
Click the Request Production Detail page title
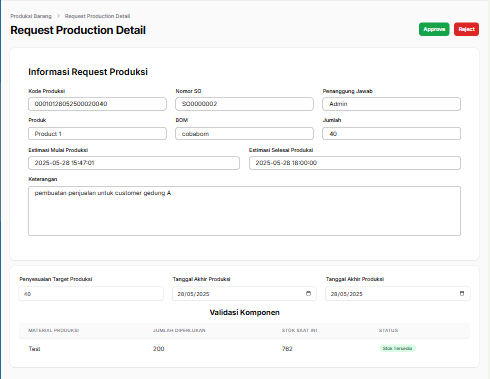click(x=78, y=30)
